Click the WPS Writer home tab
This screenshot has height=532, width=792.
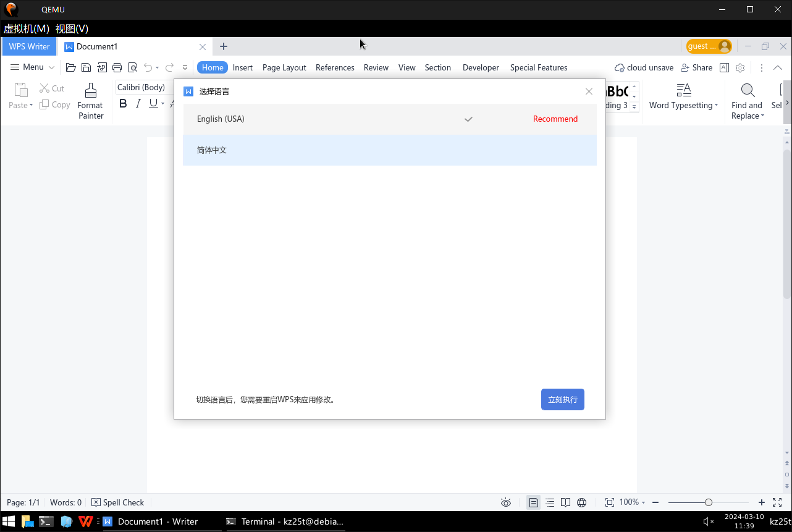click(x=29, y=46)
